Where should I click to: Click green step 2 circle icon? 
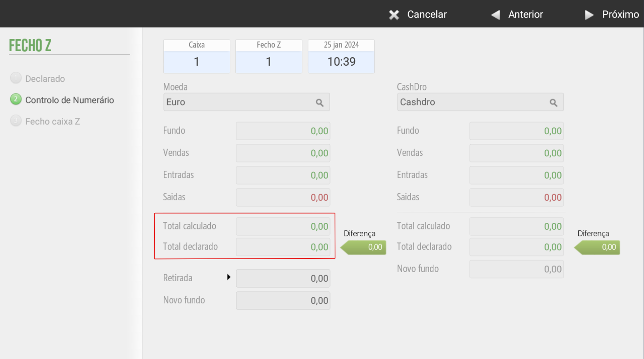coord(16,99)
